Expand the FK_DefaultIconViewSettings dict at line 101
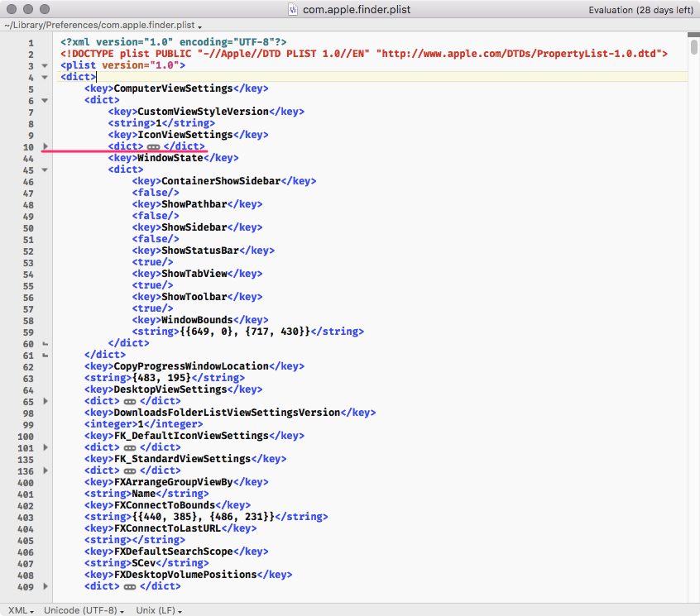Image resolution: width=700 pixels, height=616 pixels. 45,447
